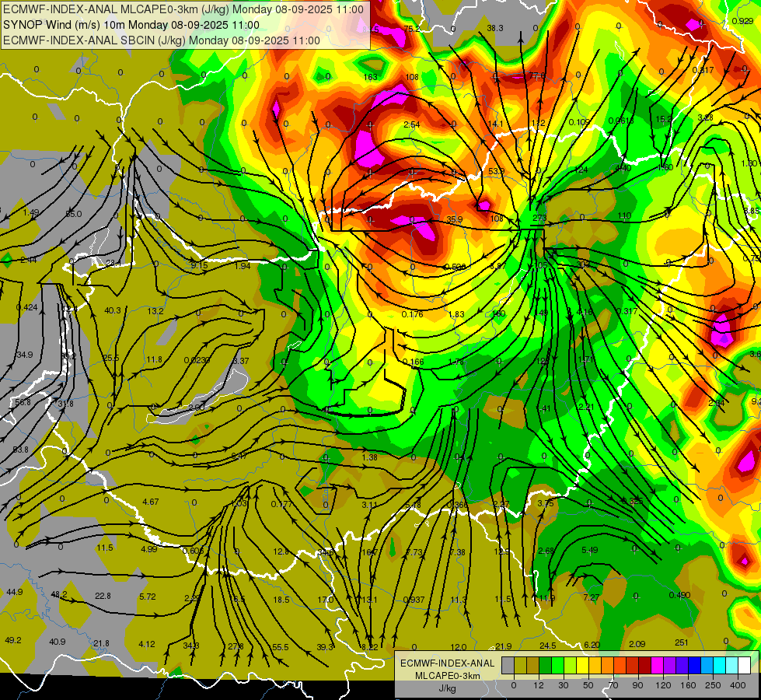This screenshot has width=761, height=700.
Task: Click the map value 15.2
Action: click(664, 119)
